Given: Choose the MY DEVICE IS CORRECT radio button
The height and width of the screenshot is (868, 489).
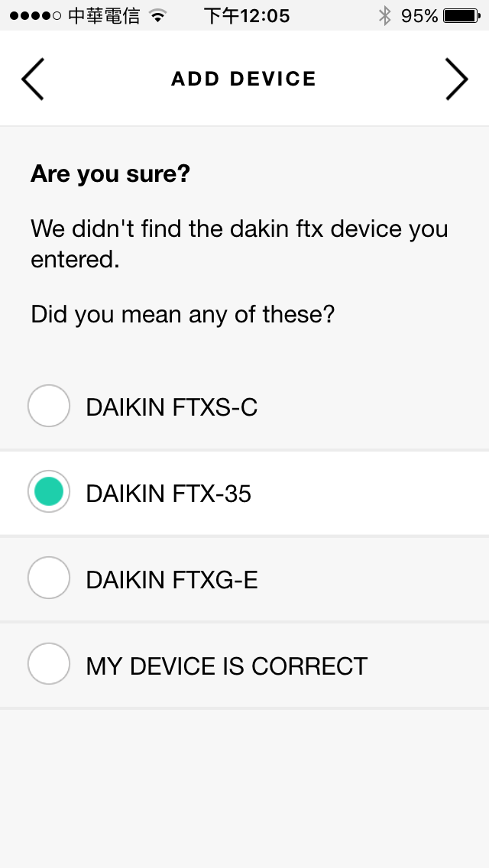Looking at the screenshot, I should pos(49,664).
